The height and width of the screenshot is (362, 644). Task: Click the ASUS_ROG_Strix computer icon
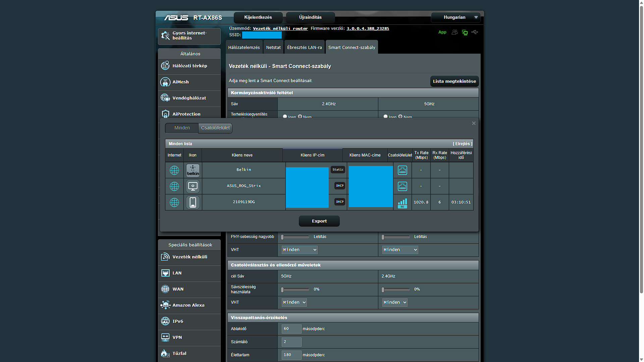click(x=193, y=186)
